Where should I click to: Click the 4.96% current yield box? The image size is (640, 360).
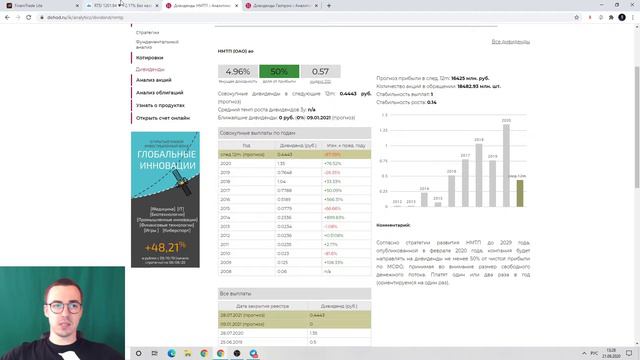238,71
